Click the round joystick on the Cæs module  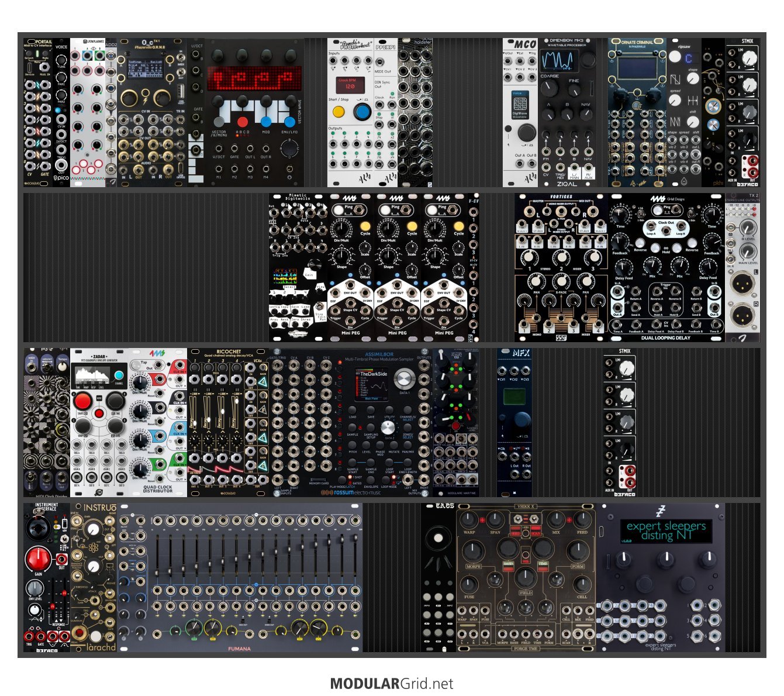[439, 538]
